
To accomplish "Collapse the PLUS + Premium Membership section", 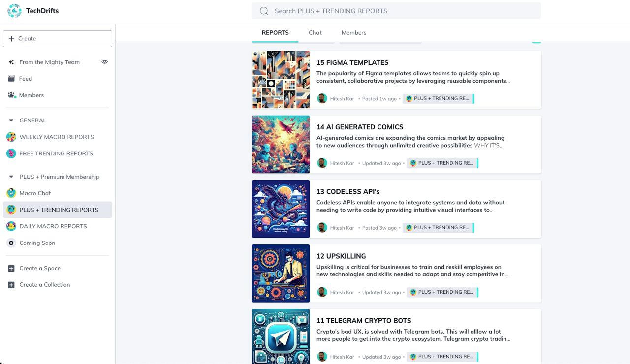I will pos(11,177).
